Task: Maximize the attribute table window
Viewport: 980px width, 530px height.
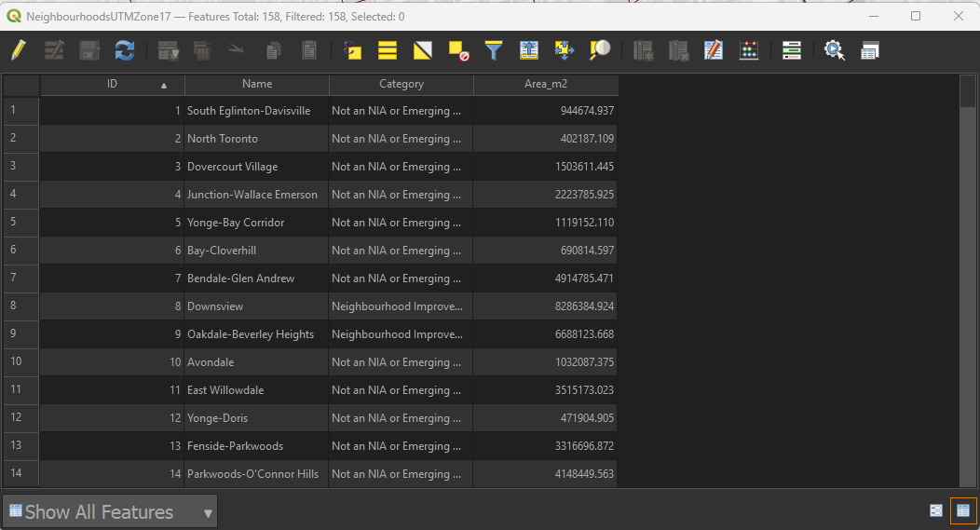Action: [916, 16]
